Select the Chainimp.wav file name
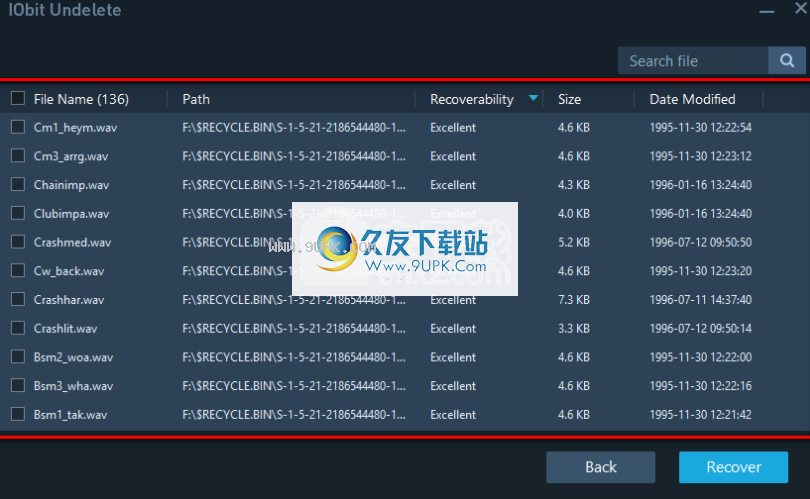 pos(71,185)
